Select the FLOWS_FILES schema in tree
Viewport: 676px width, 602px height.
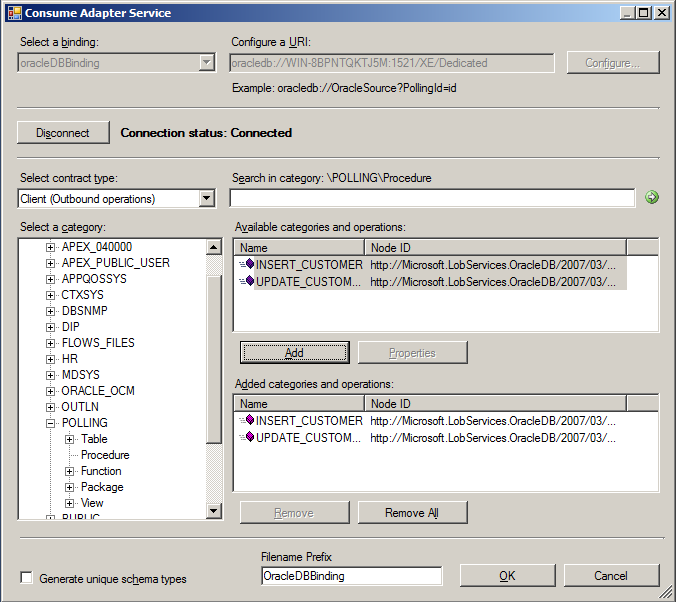click(98, 343)
